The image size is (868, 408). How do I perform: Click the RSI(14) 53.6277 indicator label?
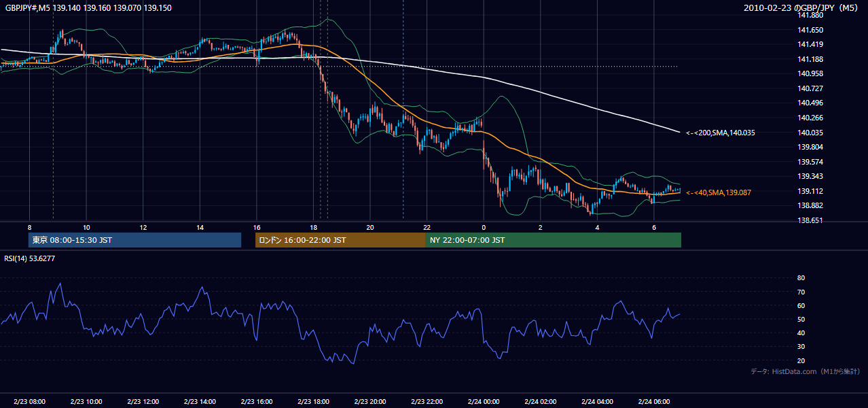click(x=30, y=258)
